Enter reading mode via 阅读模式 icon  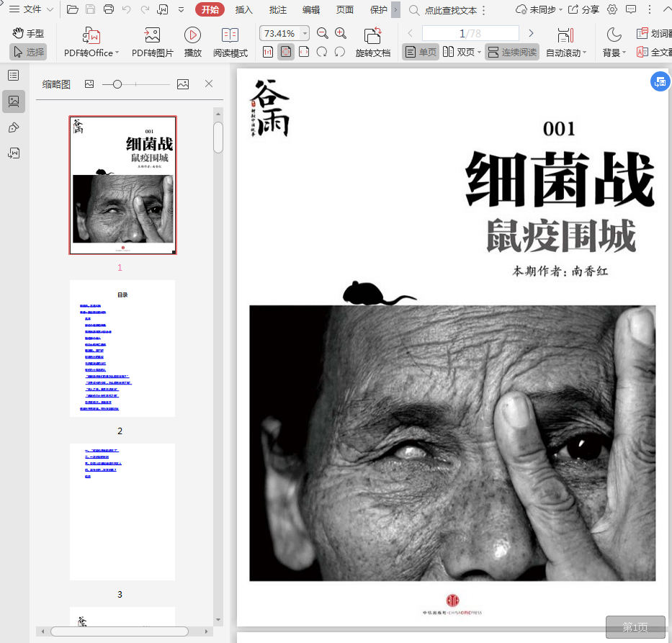pyautogui.click(x=230, y=35)
